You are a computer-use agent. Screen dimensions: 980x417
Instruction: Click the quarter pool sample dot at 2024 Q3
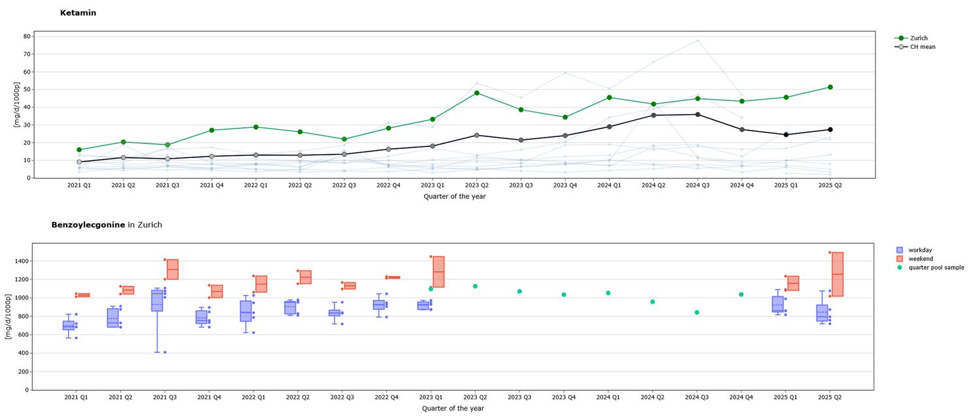696,313
